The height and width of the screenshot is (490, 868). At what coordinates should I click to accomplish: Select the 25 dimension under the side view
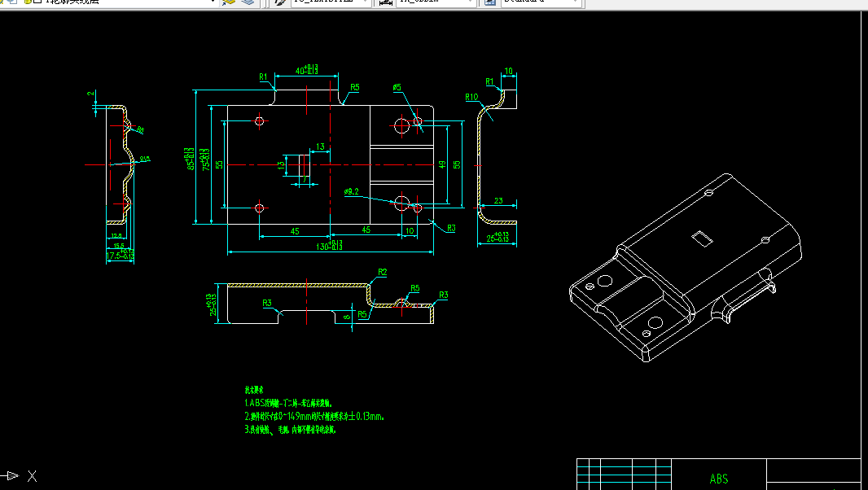(498, 237)
